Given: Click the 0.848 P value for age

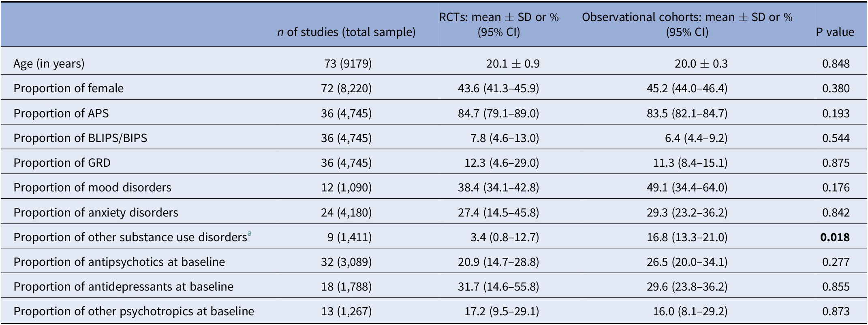Looking at the screenshot, I should pos(836,64).
